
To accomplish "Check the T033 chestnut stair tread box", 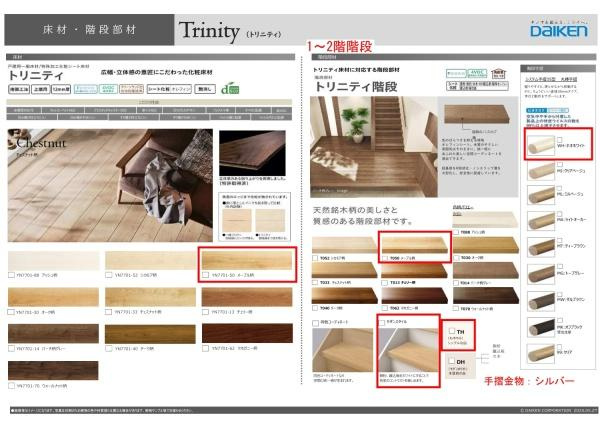I will click(315, 283).
